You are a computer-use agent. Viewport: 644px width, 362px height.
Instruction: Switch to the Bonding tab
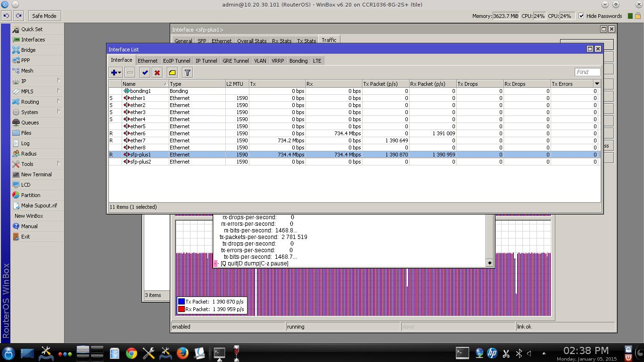pyautogui.click(x=298, y=61)
